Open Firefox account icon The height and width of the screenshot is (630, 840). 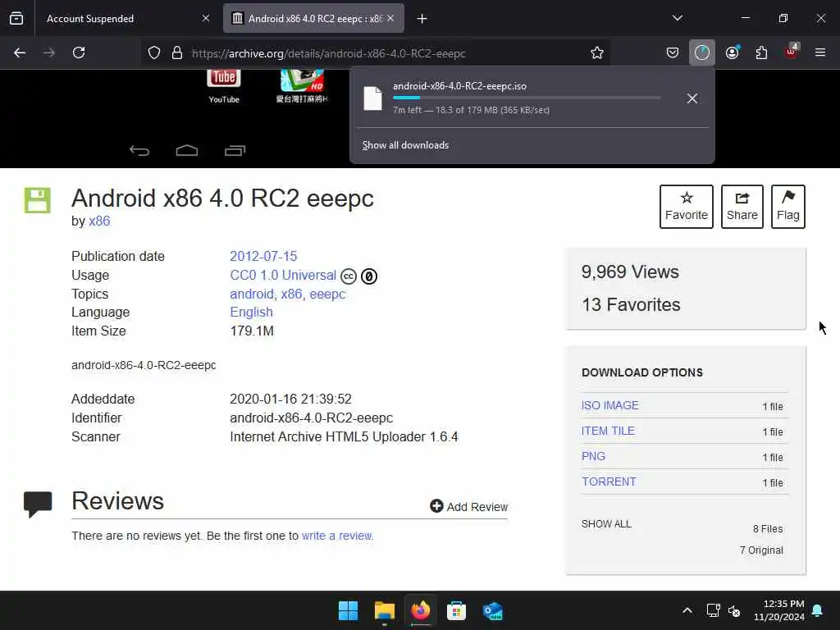[x=733, y=52]
